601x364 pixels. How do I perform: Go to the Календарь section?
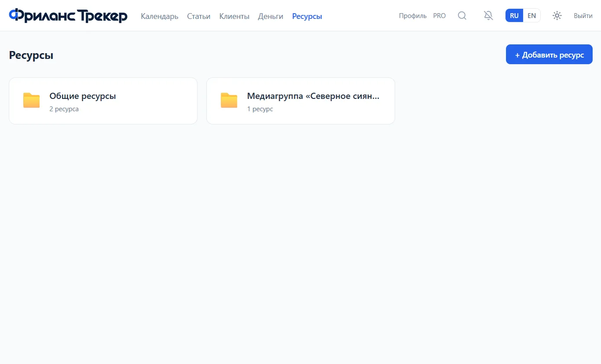pyautogui.click(x=160, y=16)
